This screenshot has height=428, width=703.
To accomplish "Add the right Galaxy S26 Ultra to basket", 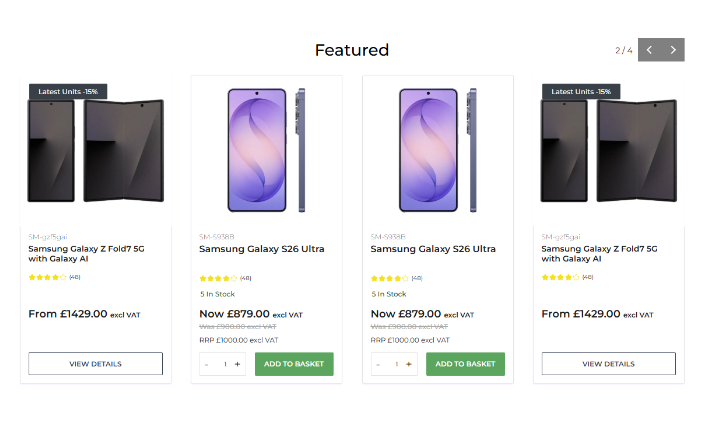I will (x=465, y=364).
